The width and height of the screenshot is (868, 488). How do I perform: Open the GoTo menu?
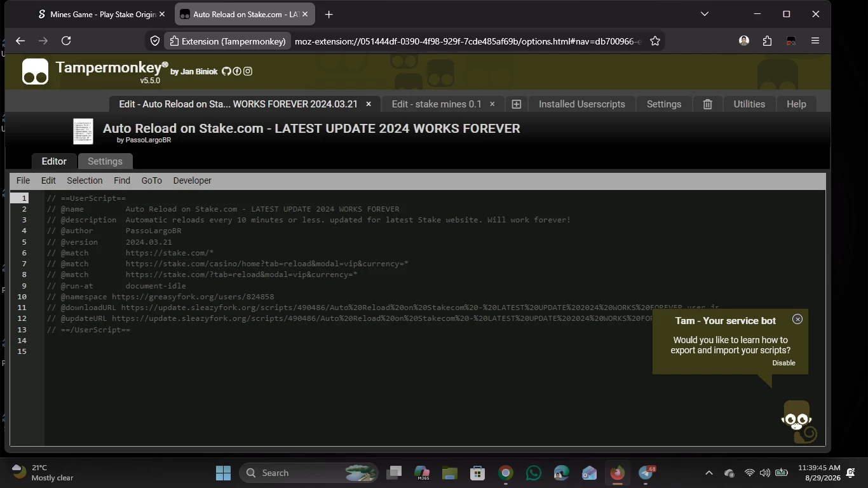152,180
